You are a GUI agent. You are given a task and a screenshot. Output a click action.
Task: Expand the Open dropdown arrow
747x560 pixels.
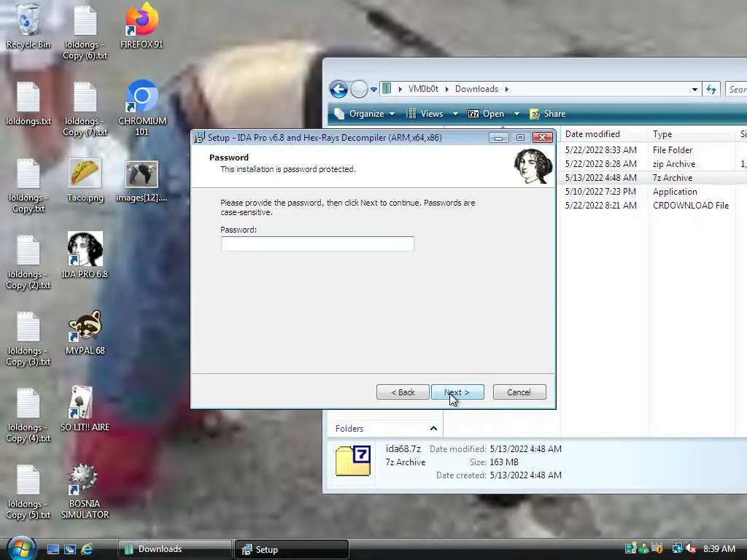pyautogui.click(x=516, y=114)
